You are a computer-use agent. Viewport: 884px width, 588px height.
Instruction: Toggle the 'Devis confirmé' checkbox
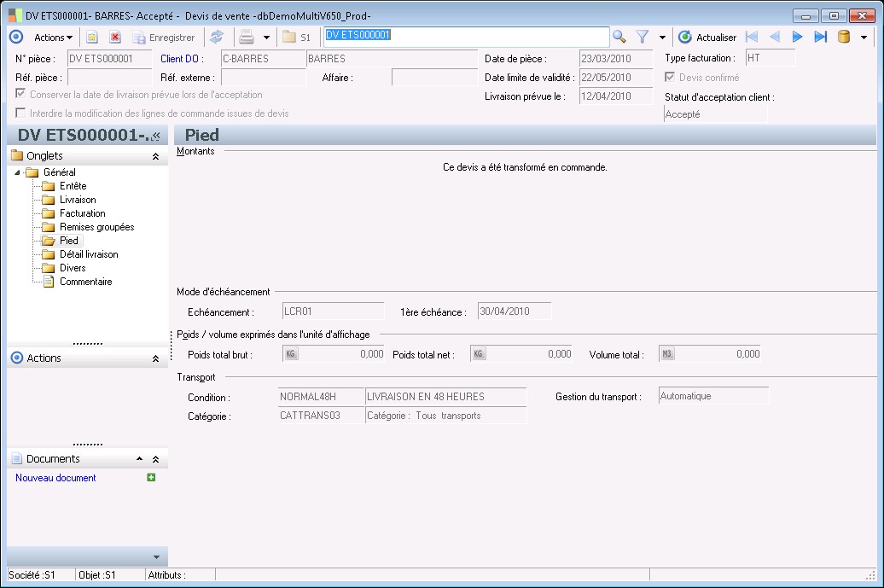(x=670, y=78)
